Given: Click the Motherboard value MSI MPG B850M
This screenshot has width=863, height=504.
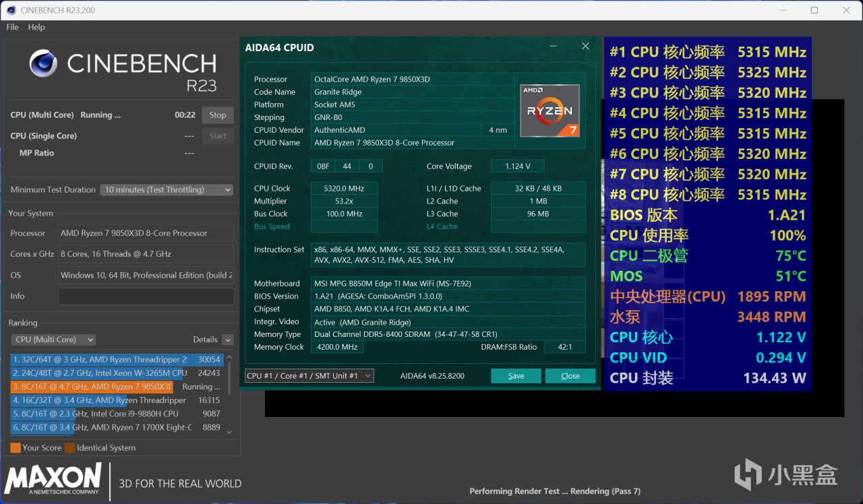Looking at the screenshot, I should [x=448, y=284].
